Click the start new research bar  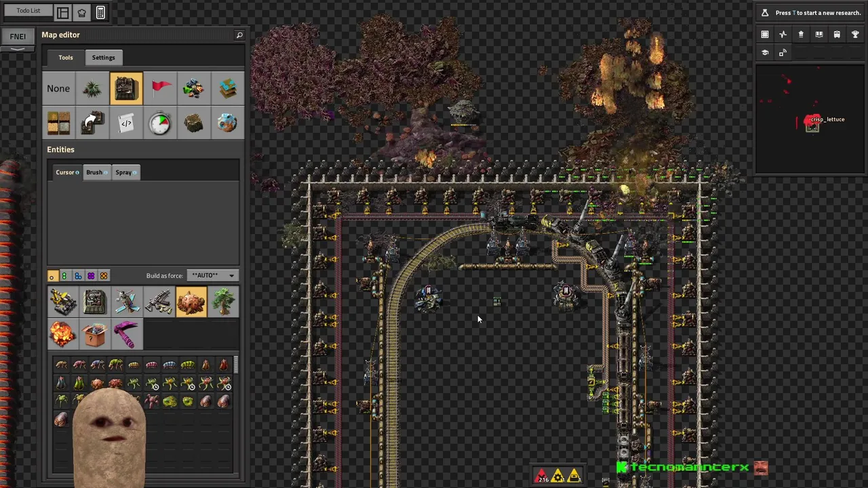click(810, 12)
